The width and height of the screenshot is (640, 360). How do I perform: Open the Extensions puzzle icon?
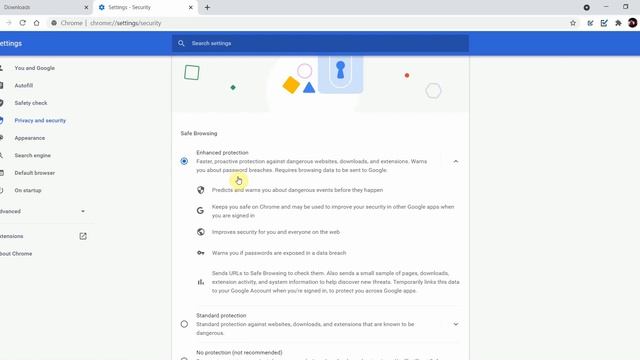618,23
